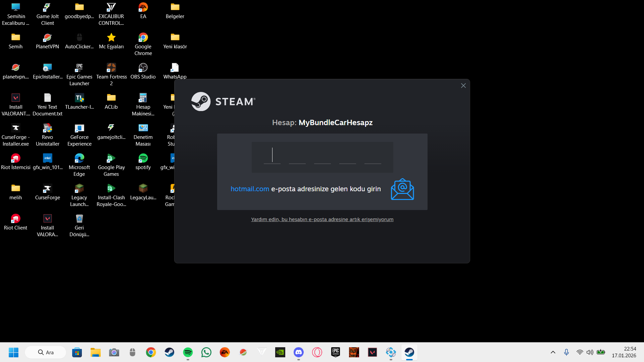Select the Hesap Makinesi desktop shortcut
The height and width of the screenshot is (362, 644).
pos(143,104)
